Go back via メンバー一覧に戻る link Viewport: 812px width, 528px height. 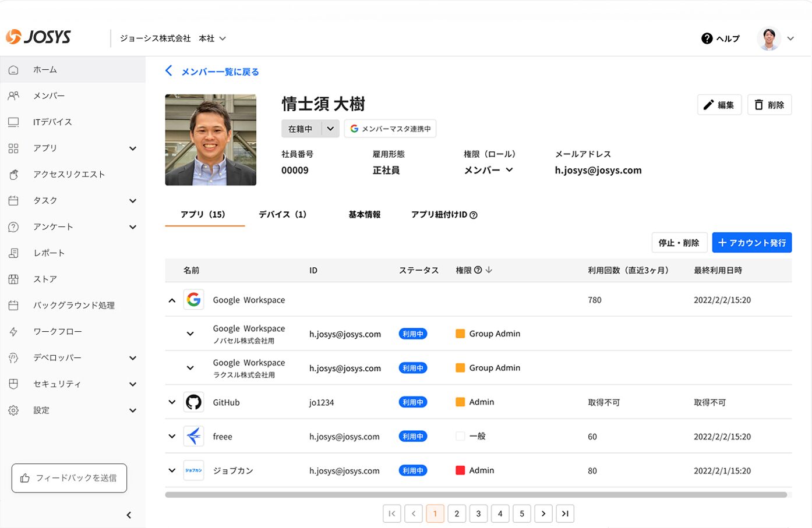(213, 72)
